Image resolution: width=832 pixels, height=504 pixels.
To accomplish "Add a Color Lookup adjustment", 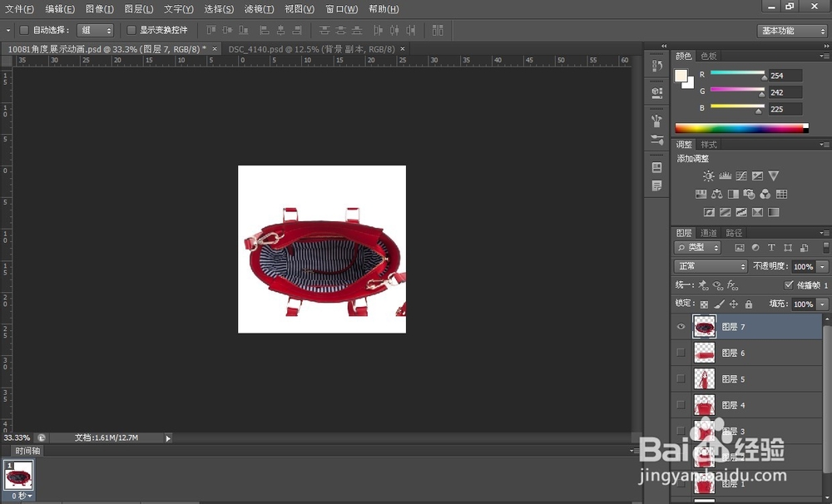I will point(781,194).
